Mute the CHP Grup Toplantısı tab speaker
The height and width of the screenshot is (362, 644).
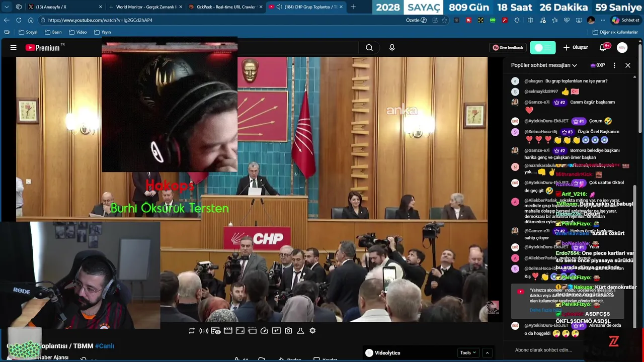coord(279,7)
